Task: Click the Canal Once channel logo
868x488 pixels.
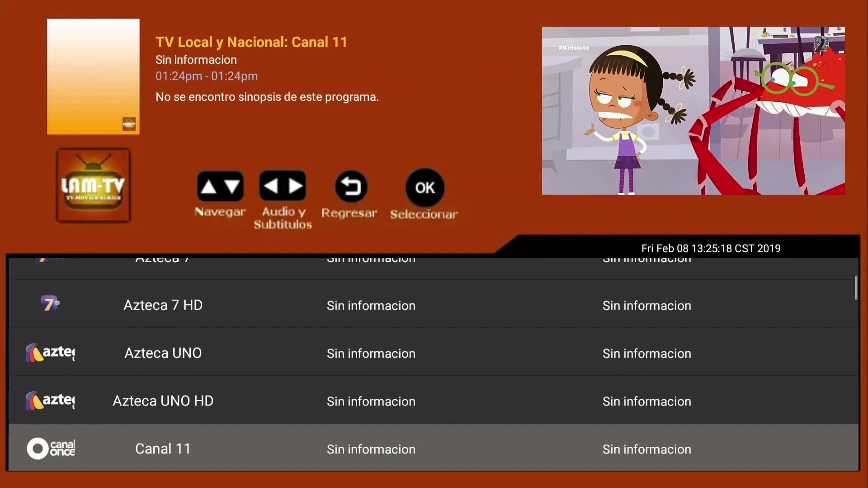Action: [x=50, y=448]
